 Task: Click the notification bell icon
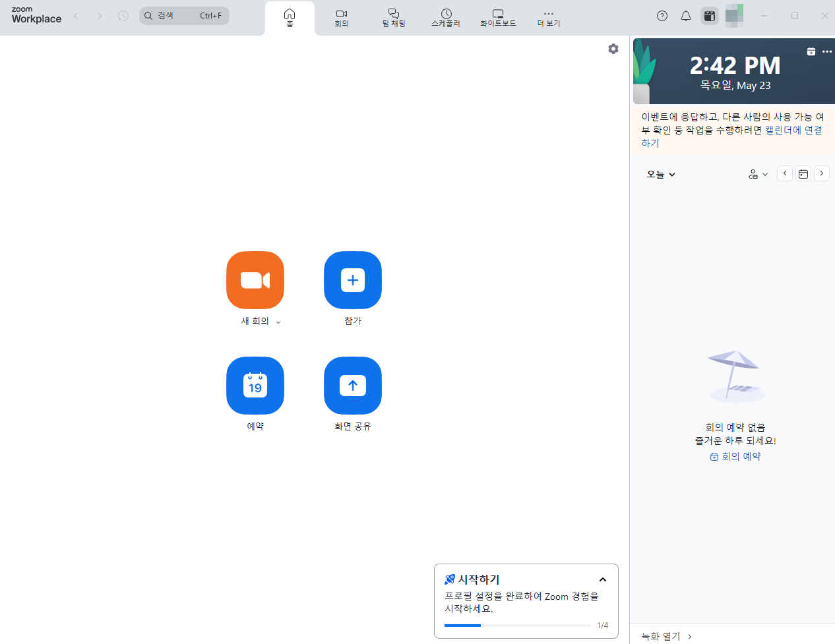pos(685,15)
